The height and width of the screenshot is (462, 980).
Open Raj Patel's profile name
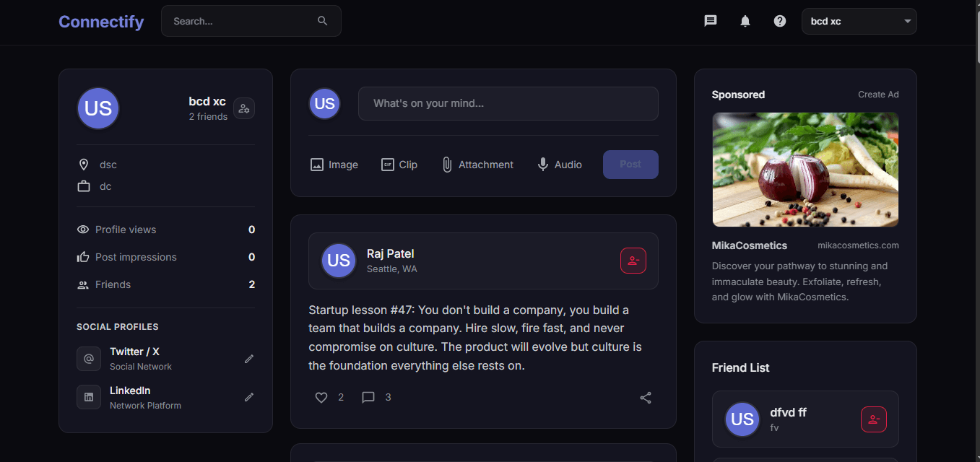tap(390, 253)
